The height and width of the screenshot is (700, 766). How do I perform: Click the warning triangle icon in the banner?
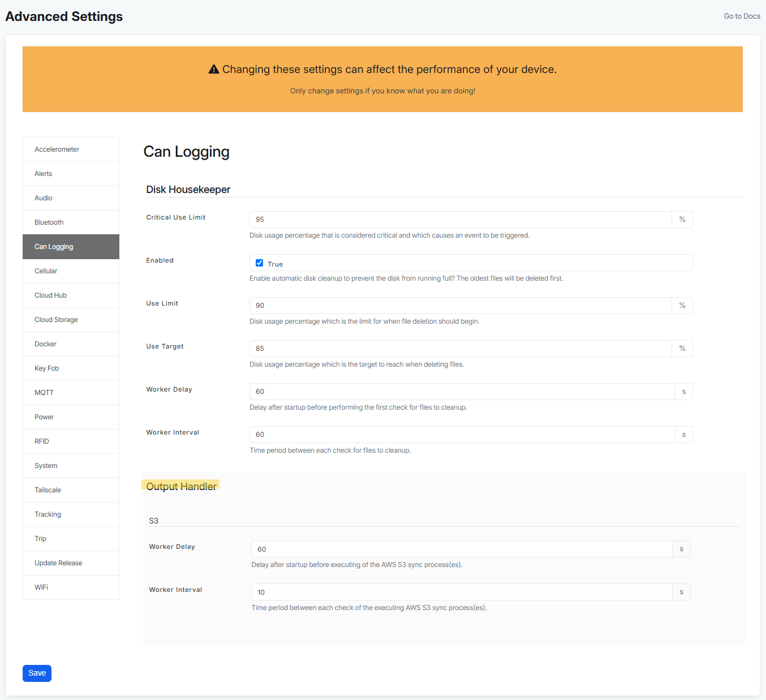[214, 69]
